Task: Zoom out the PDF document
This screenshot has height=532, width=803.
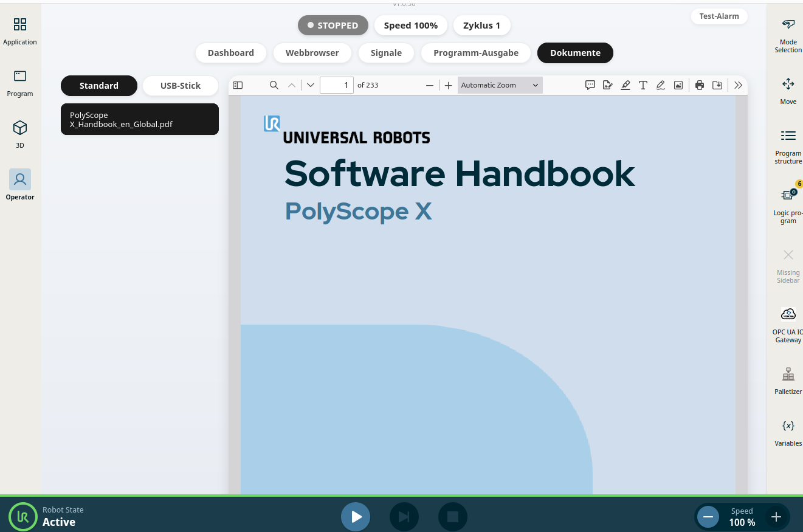Action: click(x=430, y=85)
